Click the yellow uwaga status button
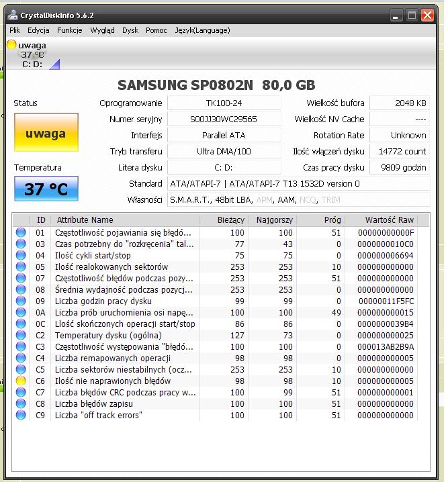The image size is (448, 482). tap(46, 132)
